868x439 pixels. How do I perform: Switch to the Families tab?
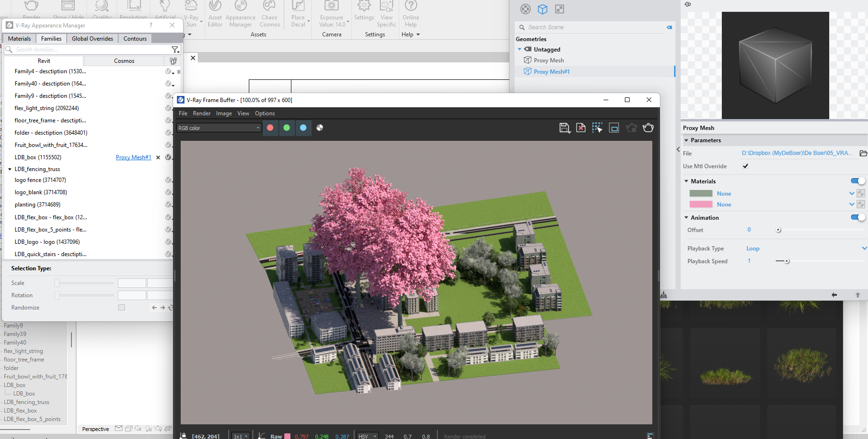click(x=51, y=39)
